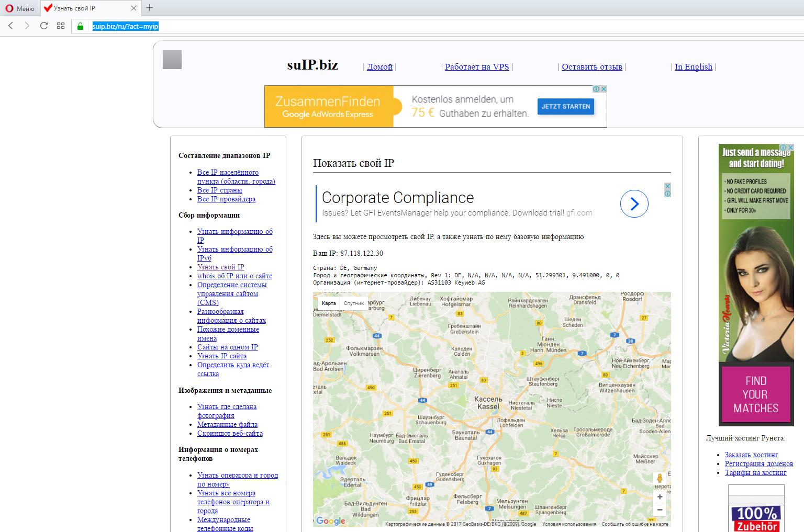Switch site to 'In English'
Image resolution: width=804 pixels, height=532 pixels.
(x=694, y=66)
